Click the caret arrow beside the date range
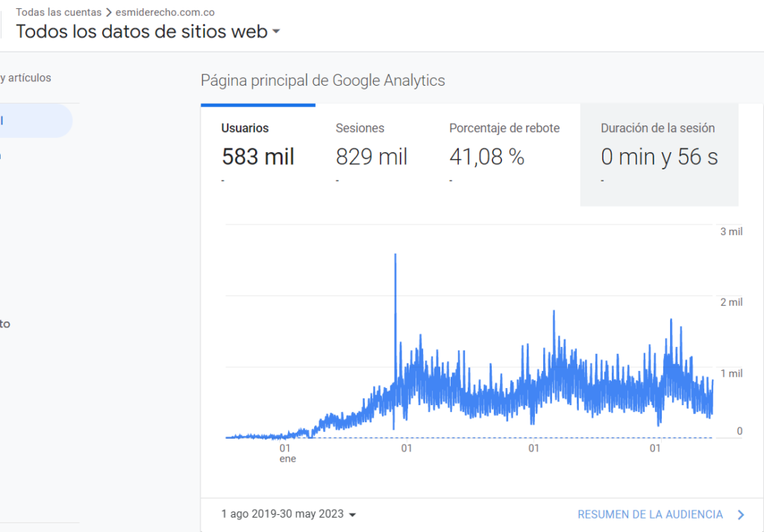The image size is (764, 532). (x=353, y=515)
